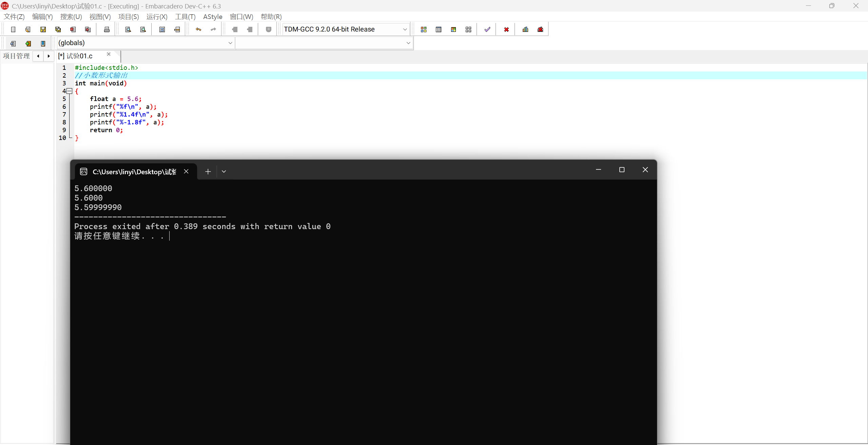The image size is (868, 445).
Task: Collapse the code fold at line 4
Action: point(70,91)
